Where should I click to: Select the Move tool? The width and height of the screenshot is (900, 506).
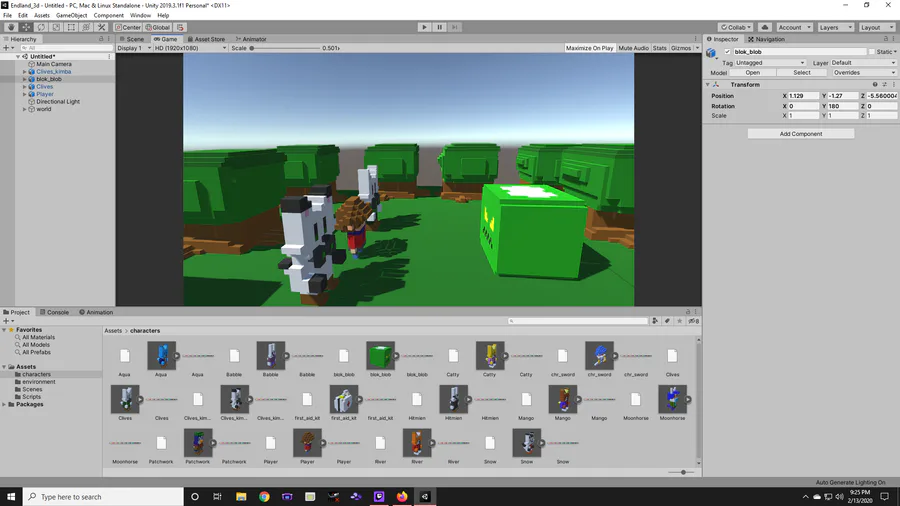[26, 27]
